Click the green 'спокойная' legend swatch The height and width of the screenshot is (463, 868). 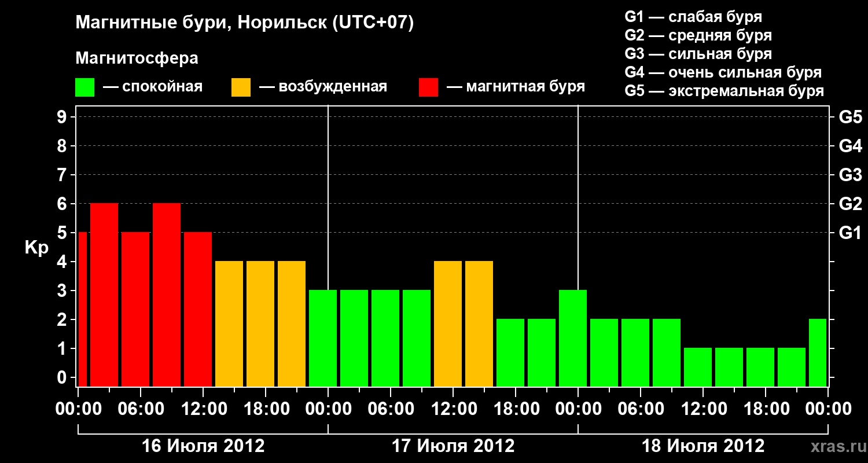point(84,87)
